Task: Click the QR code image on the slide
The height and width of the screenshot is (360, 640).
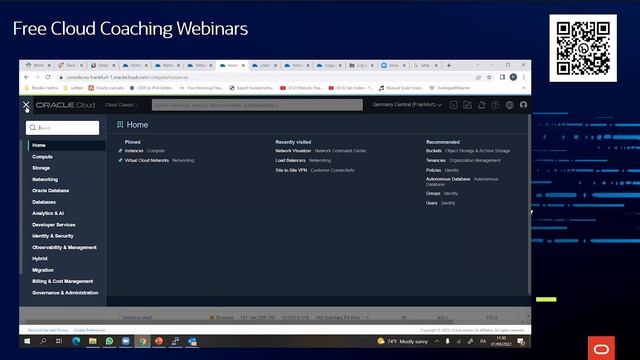Action: (x=583, y=48)
